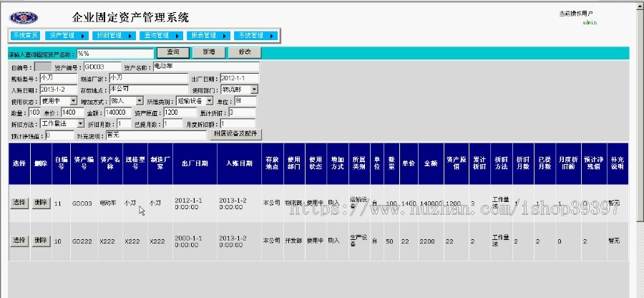The height and width of the screenshot is (298, 644).
Task: Click 删除 button in the GD222 row
Action: pyautogui.click(x=41, y=241)
